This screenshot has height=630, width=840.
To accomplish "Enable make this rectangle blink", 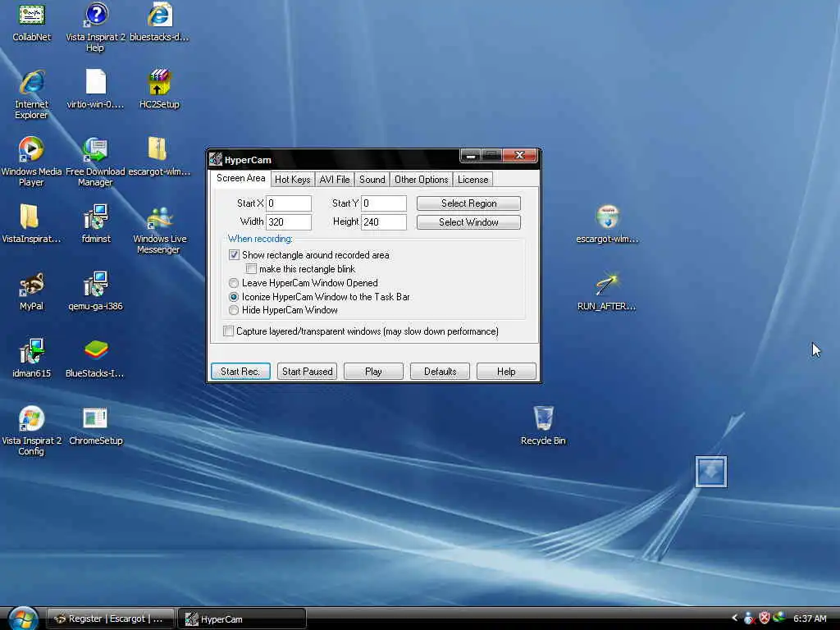I will click(x=251, y=268).
